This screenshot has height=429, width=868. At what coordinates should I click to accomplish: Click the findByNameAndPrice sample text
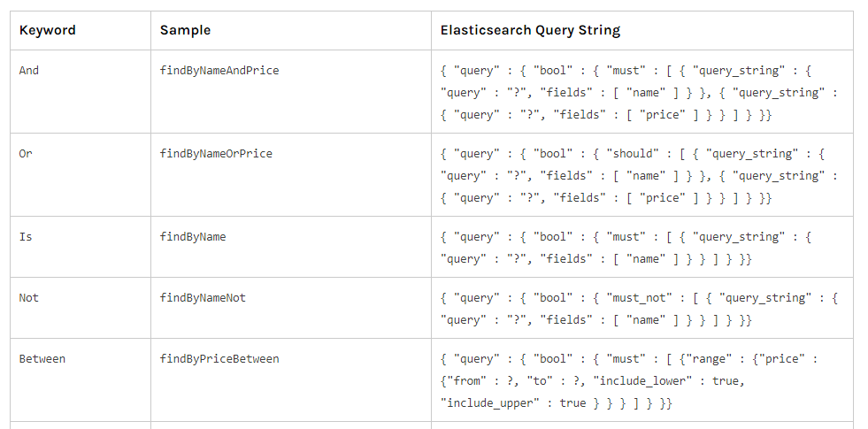pyautogui.click(x=219, y=71)
